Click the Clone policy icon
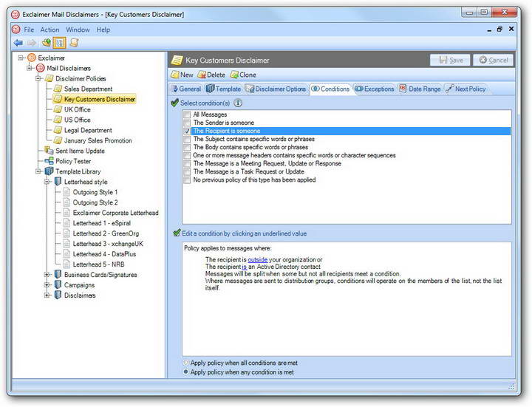The width and height of the screenshot is (532, 407). 233,75
